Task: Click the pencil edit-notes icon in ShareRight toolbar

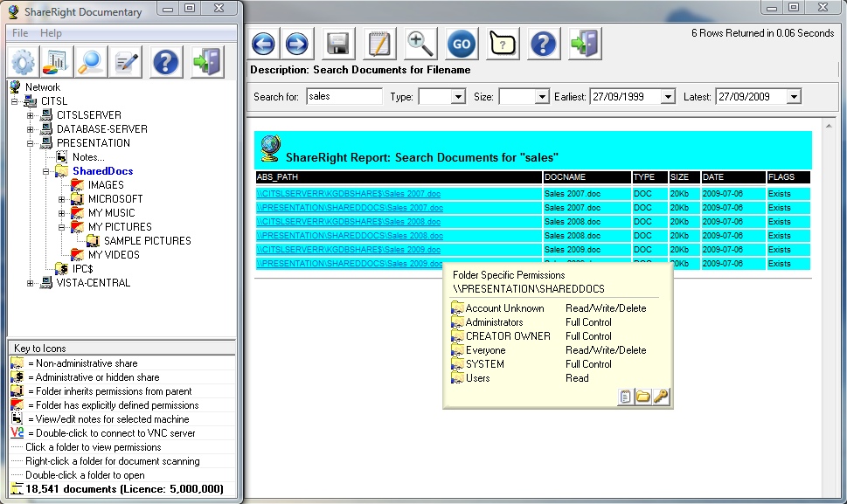Action: [126, 62]
